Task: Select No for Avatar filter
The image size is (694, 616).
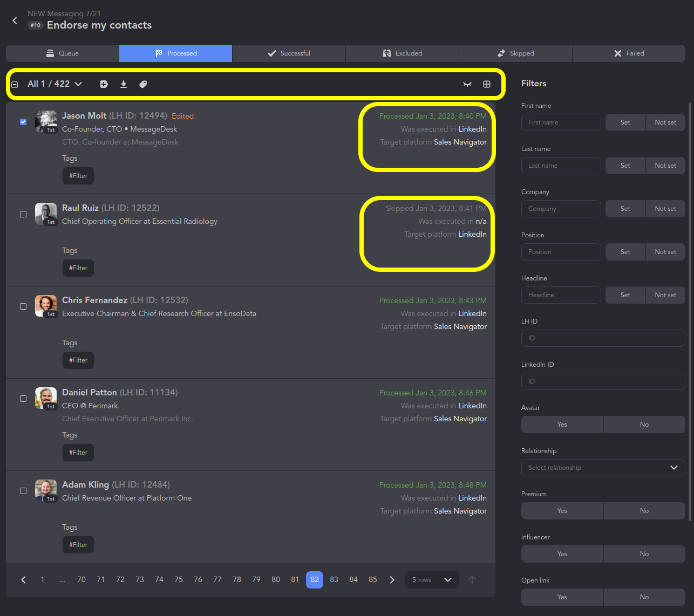Action: [x=644, y=425]
